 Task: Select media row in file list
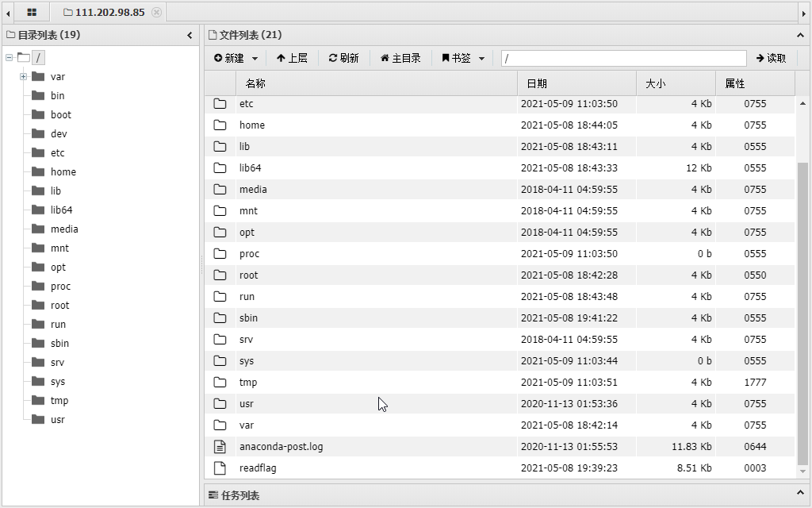pos(500,189)
